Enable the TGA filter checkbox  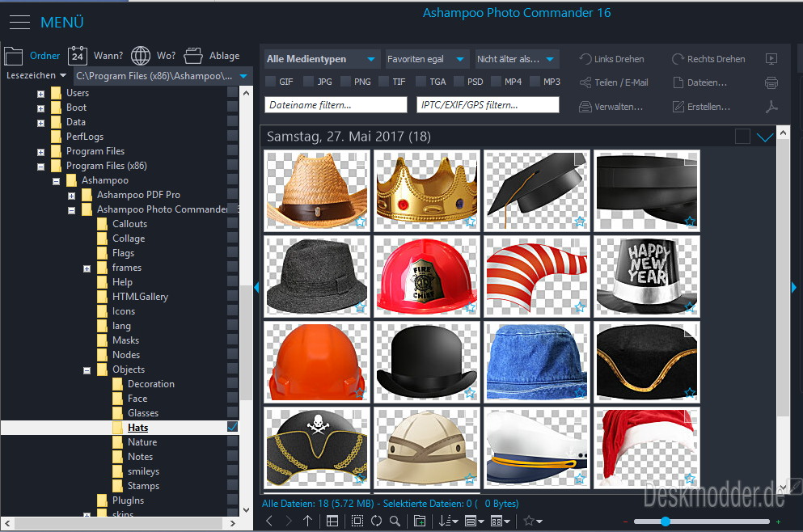[x=421, y=82]
